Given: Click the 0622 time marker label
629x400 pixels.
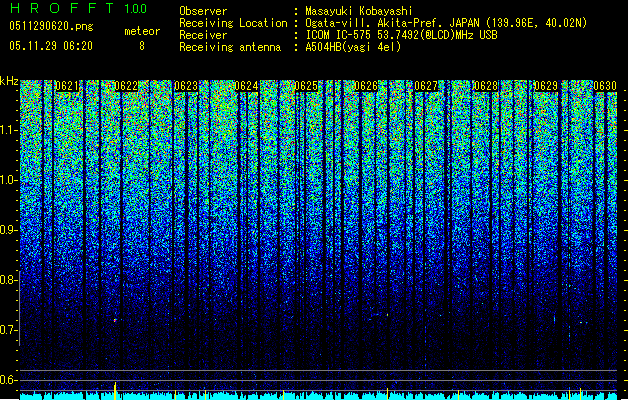Looking at the screenshot, I should click(126, 86).
